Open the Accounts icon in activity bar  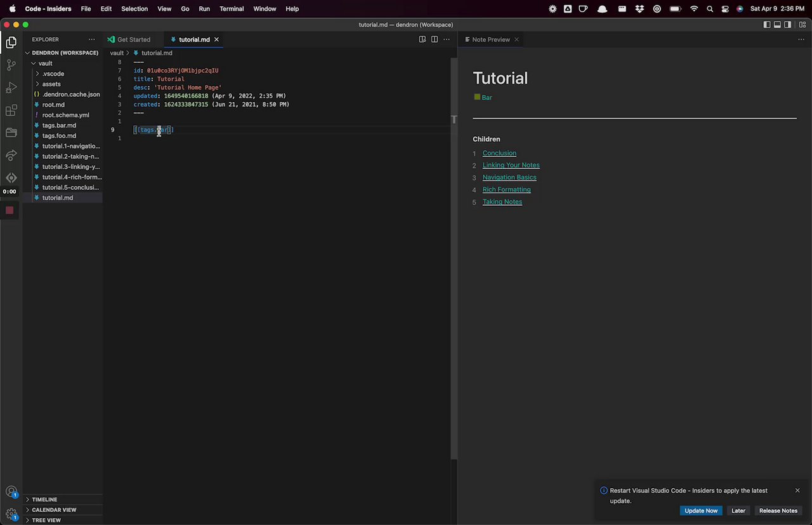click(x=11, y=491)
